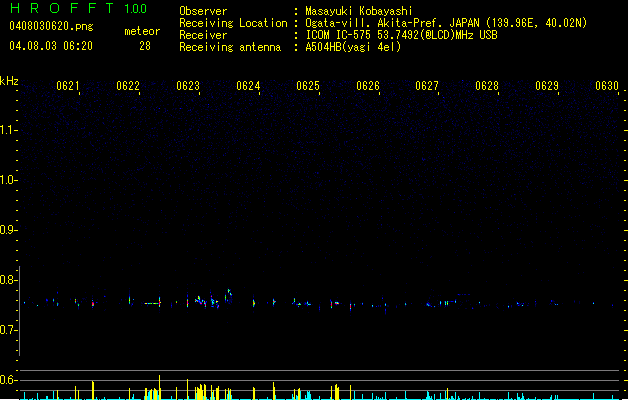This screenshot has width=629, height=400.
Task: Click the 1.0 kHz axis label
Action: coord(8,180)
